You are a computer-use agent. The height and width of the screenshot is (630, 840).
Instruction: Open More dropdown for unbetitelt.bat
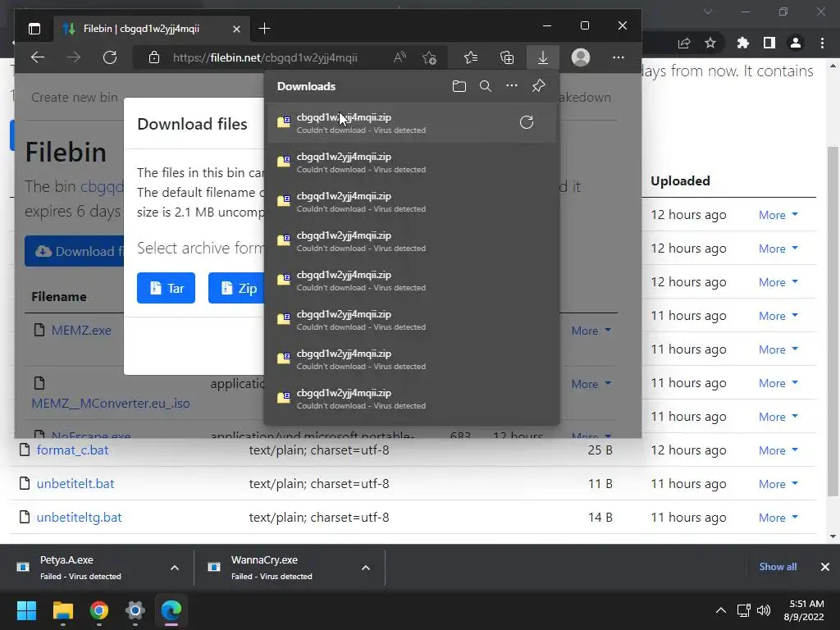[778, 484]
